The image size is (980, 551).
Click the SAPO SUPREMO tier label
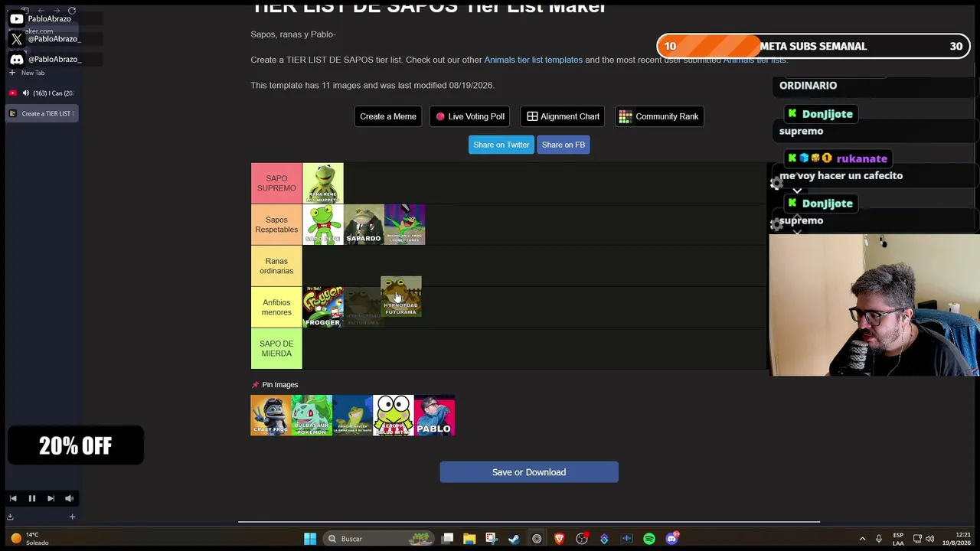point(276,183)
